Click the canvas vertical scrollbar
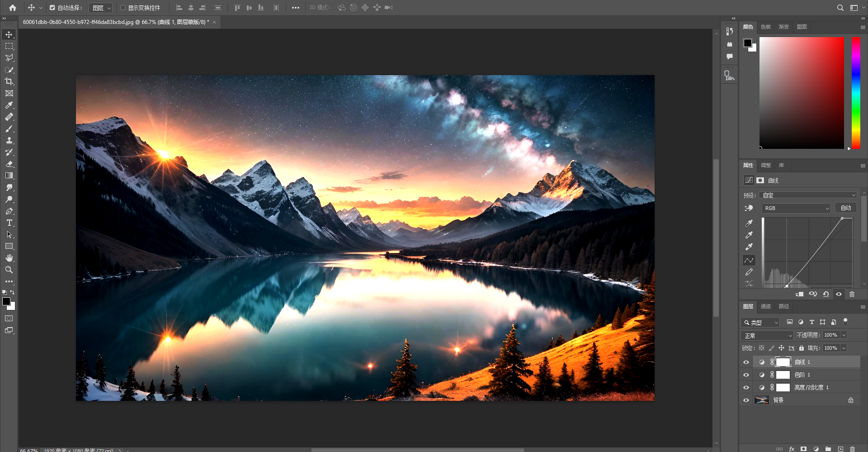The image size is (868, 452). coord(716,238)
